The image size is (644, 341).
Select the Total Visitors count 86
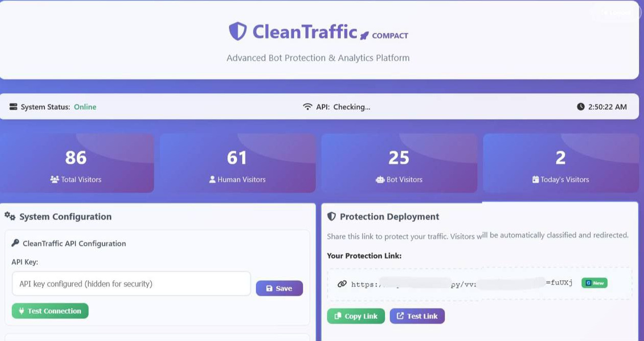[76, 158]
